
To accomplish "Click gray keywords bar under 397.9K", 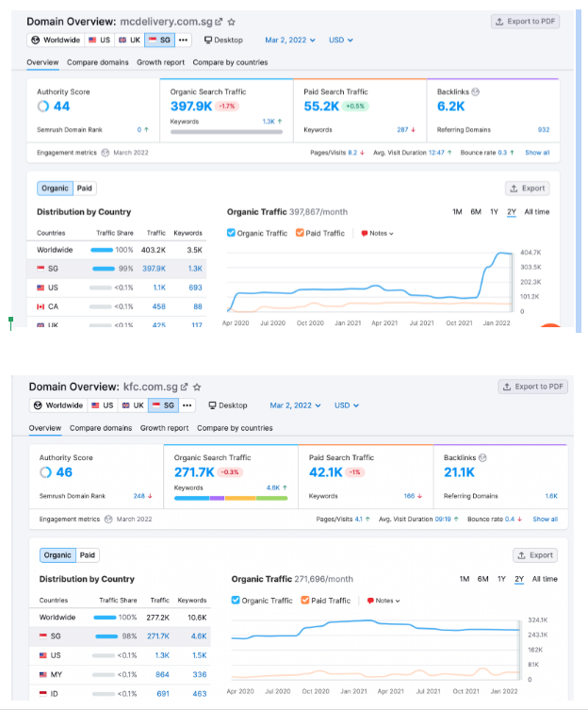I will 226,132.
